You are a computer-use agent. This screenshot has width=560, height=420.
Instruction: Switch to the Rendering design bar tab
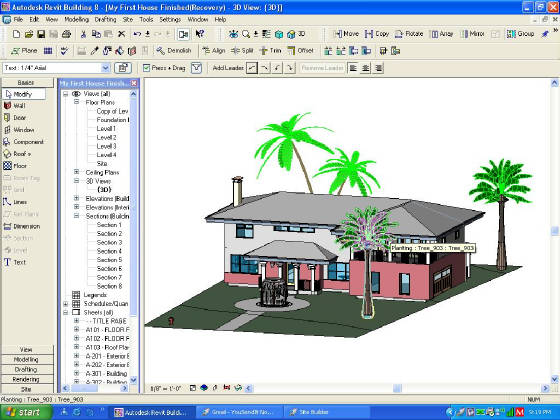[26, 379]
